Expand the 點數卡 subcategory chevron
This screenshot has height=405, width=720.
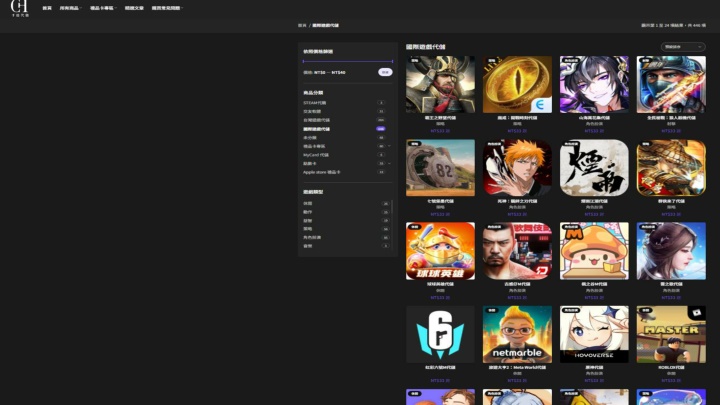[389, 163]
